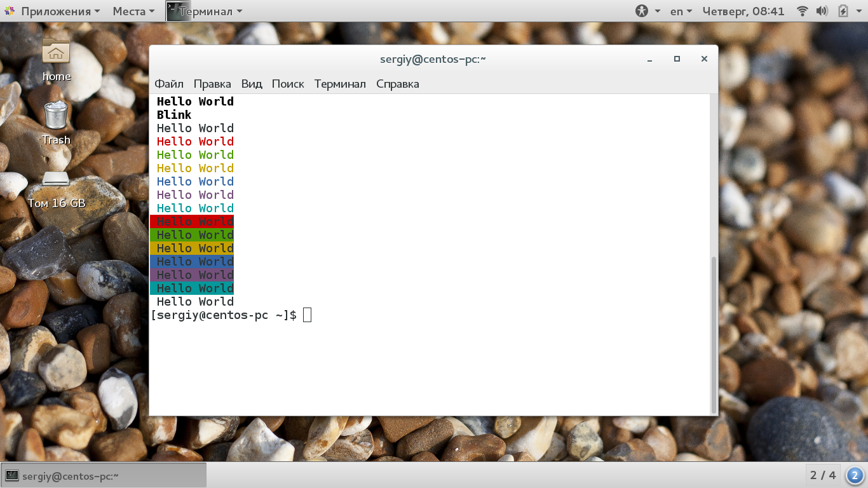Open the Правка menu
This screenshot has height=488, width=868.
pos(212,84)
